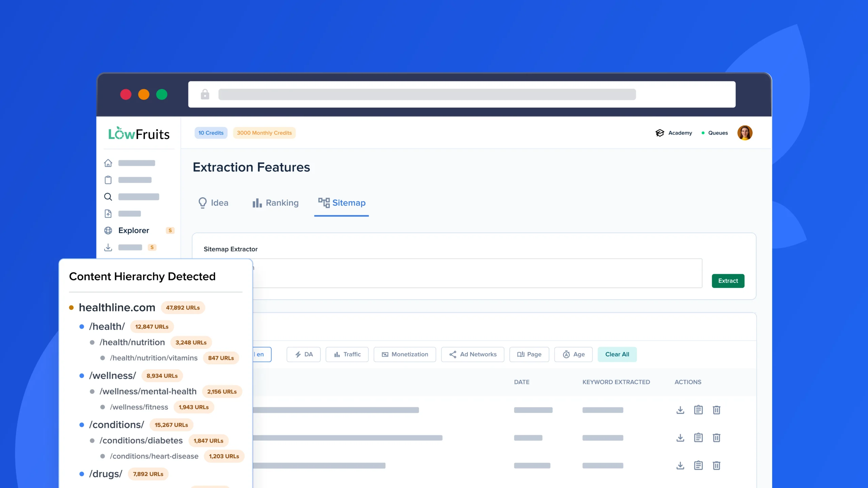Select the Home icon in the sidebar
This screenshot has width=868, height=488.
tap(108, 163)
